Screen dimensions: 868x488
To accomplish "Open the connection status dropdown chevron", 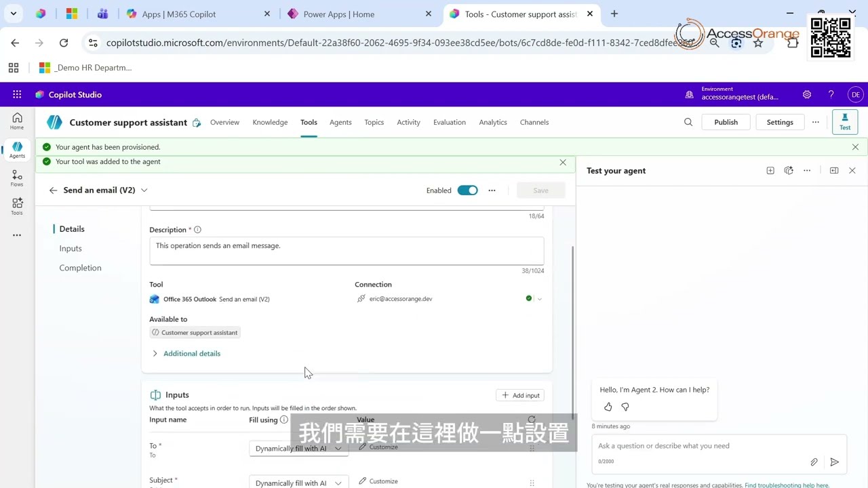I will coord(540,299).
